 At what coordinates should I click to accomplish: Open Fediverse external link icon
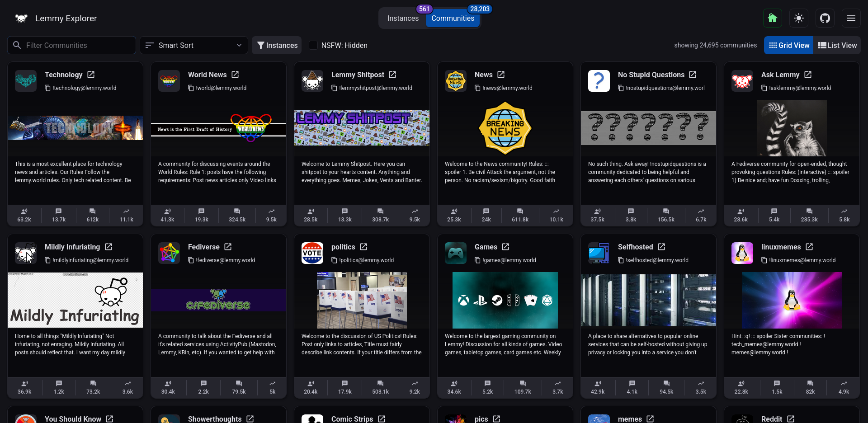point(228,247)
